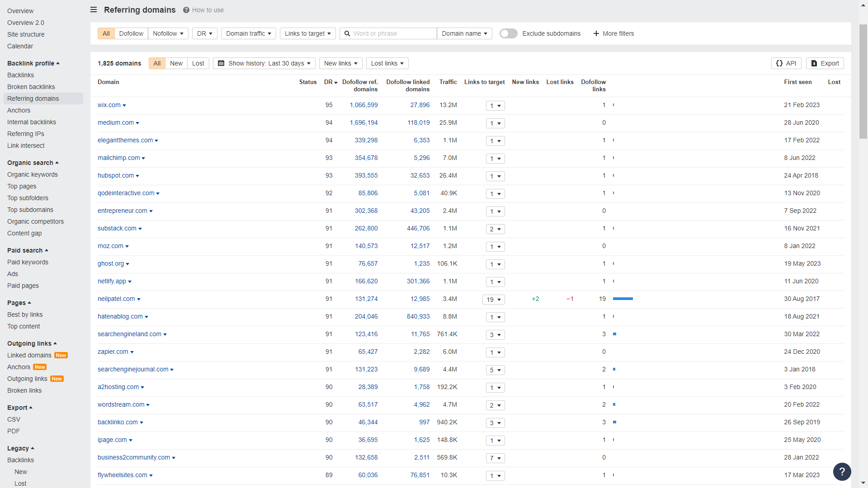Image resolution: width=868 pixels, height=488 pixels.
Task: Click More filters
Action: 613,33
